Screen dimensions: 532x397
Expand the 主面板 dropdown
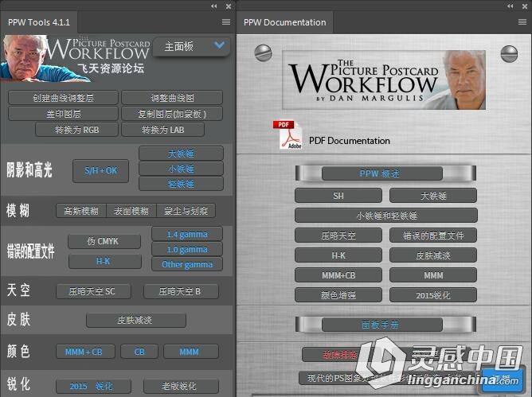191,46
